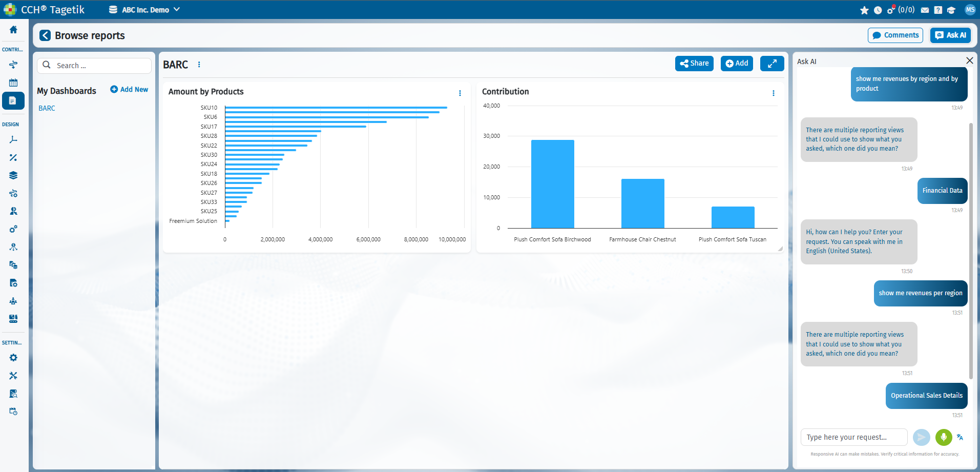Screen dimensions: 980x472
Task: Open the calendar icon in sidebar
Action: click(13, 83)
